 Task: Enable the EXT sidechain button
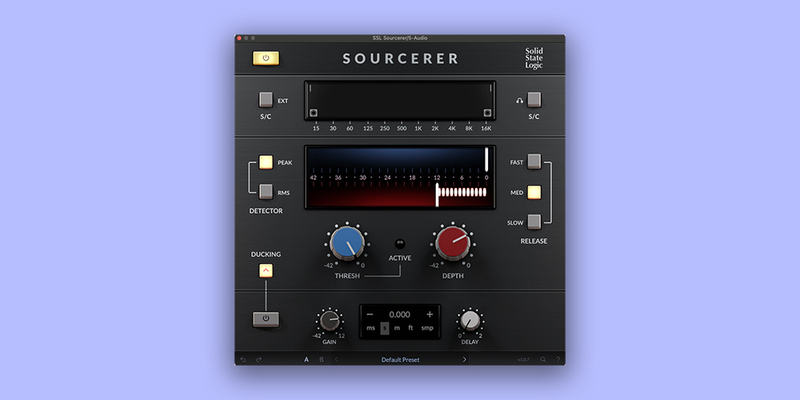click(x=266, y=100)
